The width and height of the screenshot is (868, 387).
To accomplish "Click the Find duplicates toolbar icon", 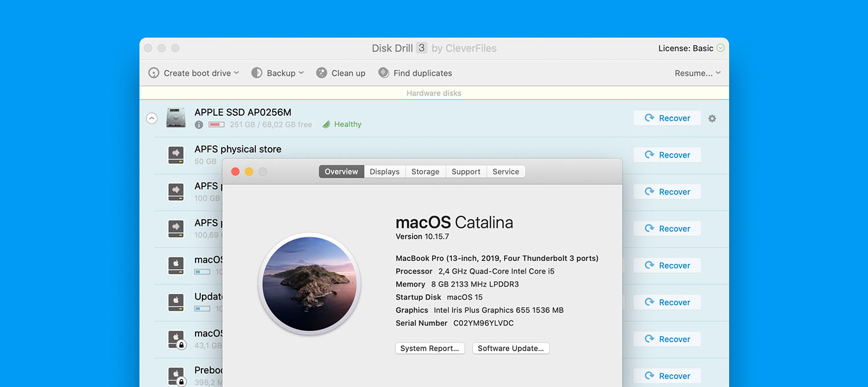I will click(x=384, y=73).
